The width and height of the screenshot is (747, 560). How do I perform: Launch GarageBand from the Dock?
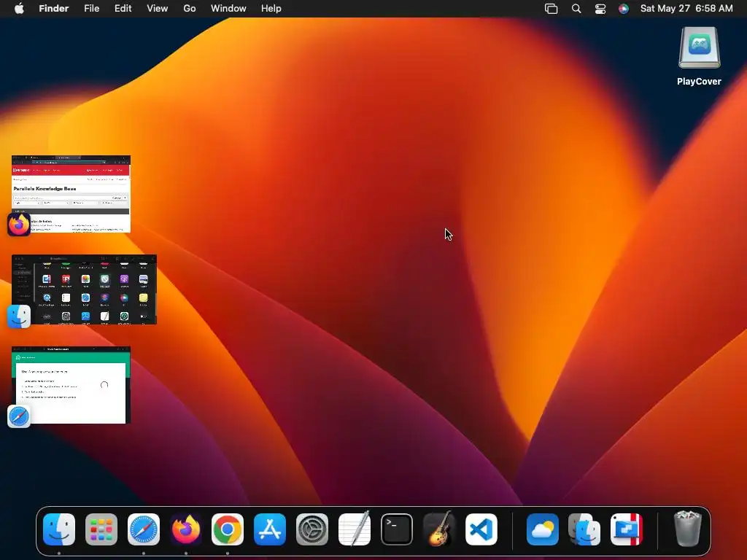point(438,528)
